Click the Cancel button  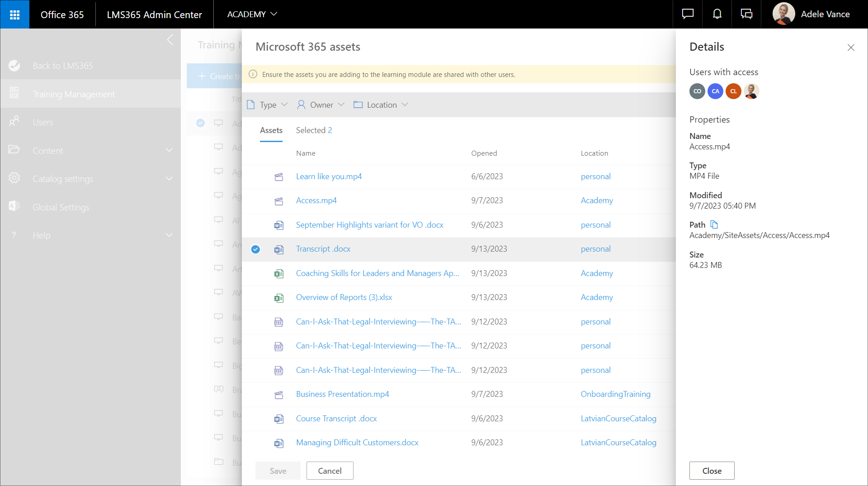330,471
